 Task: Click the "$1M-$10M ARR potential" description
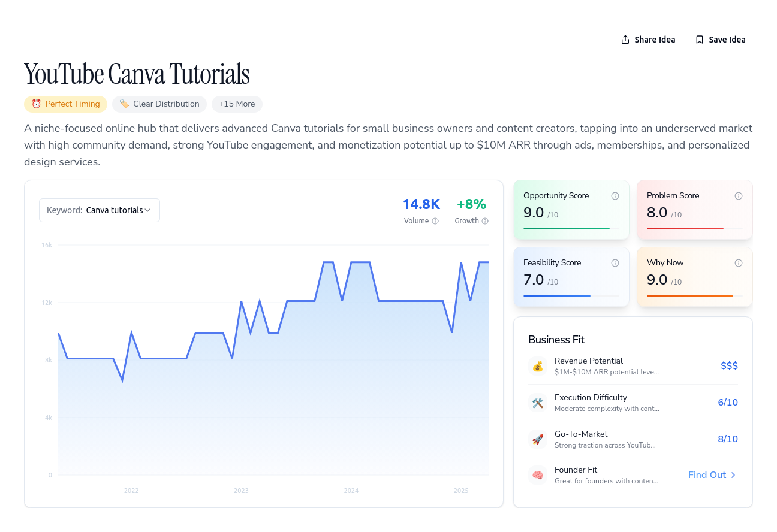(607, 372)
